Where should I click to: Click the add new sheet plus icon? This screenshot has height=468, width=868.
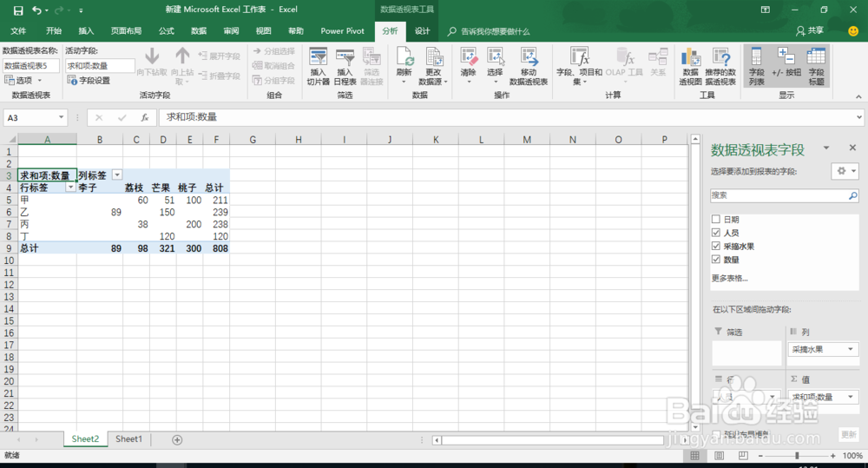point(177,439)
